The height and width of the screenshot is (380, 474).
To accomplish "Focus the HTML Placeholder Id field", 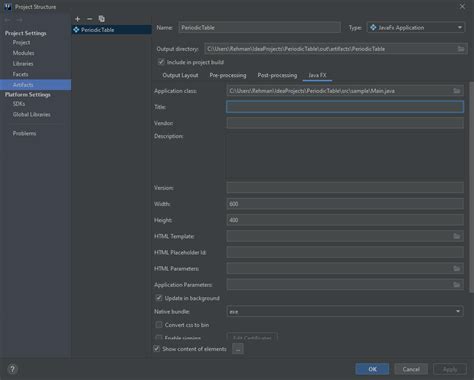I will (x=345, y=252).
